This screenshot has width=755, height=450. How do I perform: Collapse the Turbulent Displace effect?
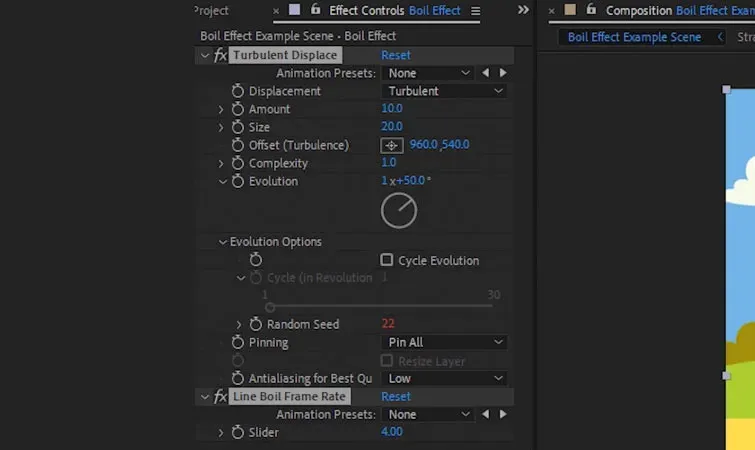[x=205, y=55]
